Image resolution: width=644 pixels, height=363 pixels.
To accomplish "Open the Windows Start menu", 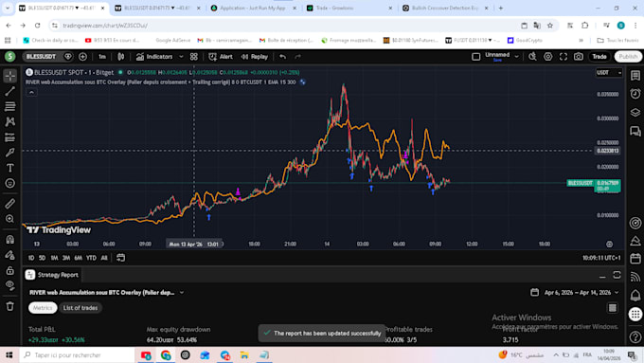I will (9, 354).
